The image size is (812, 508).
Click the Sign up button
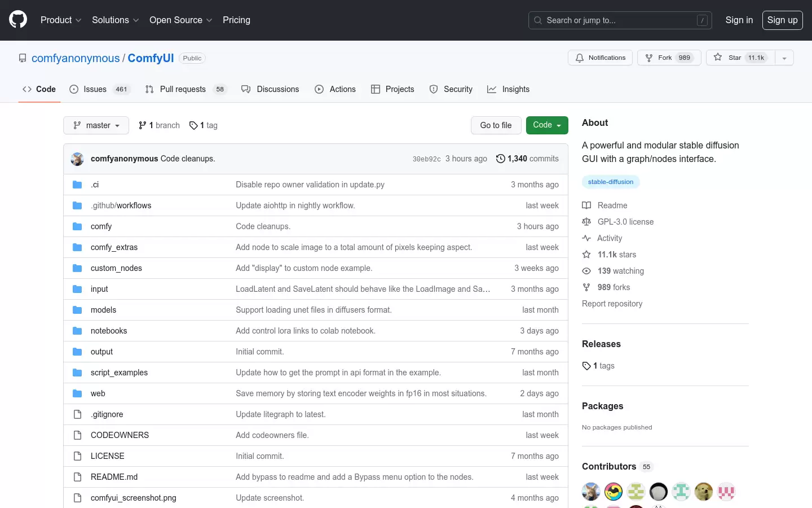782,20
